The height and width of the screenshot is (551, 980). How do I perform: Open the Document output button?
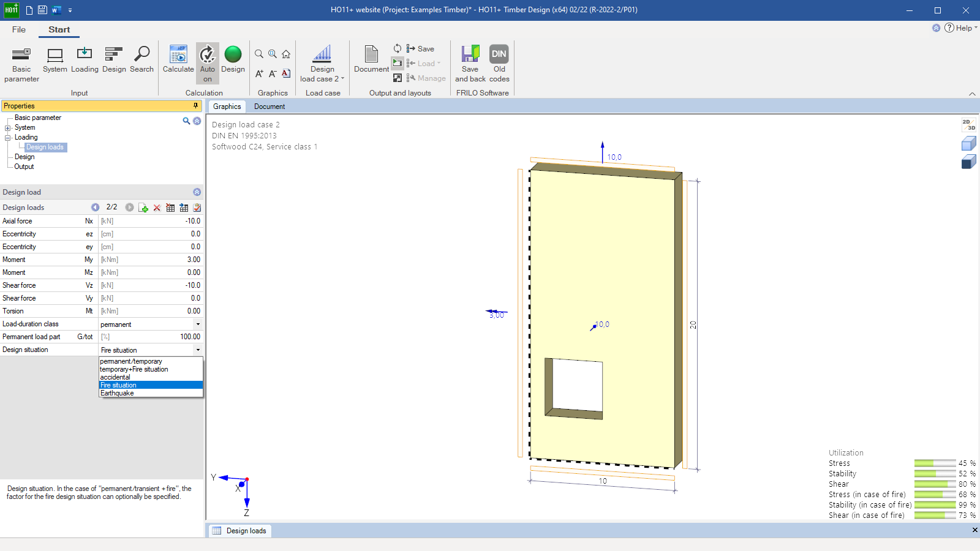coord(371,60)
